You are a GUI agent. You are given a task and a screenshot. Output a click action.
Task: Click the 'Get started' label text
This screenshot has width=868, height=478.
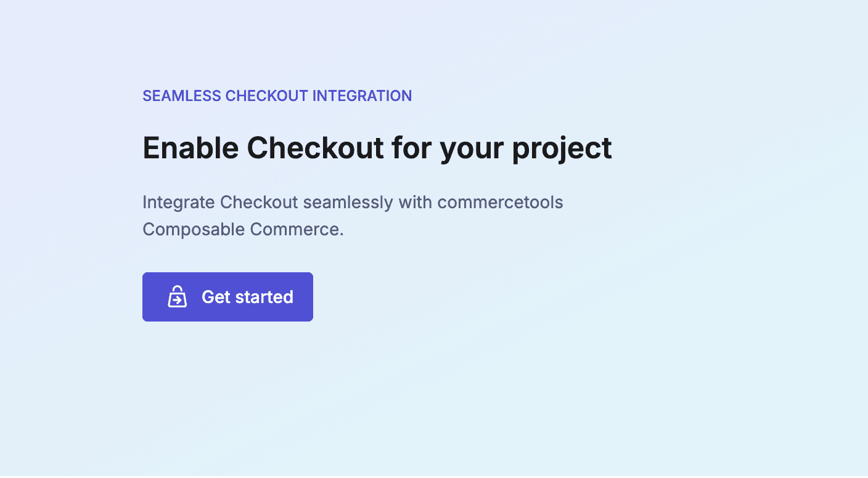[247, 296]
